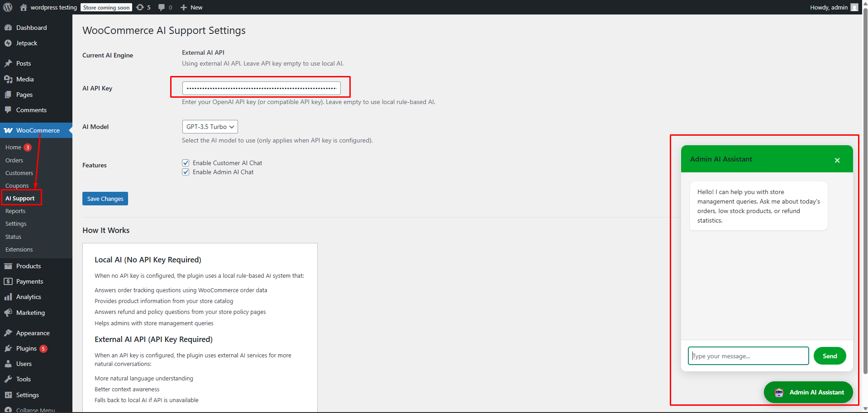Open the updates icon showing 5

click(140, 7)
